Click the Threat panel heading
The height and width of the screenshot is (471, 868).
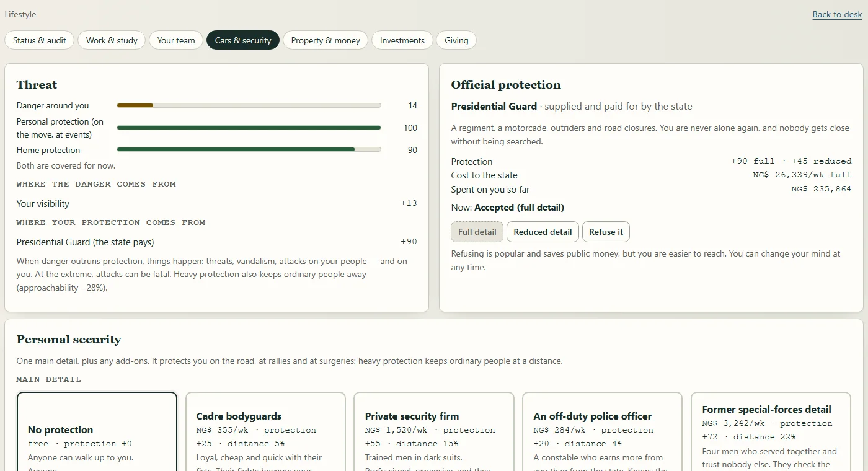pos(37,85)
